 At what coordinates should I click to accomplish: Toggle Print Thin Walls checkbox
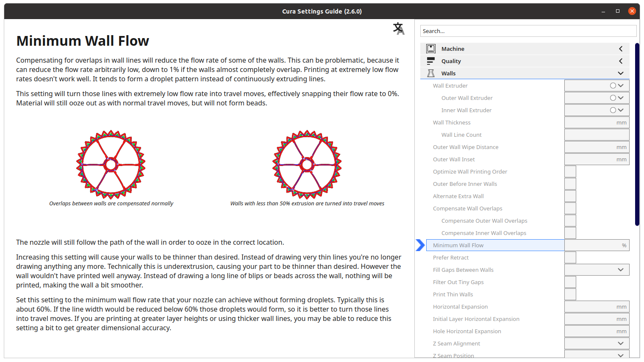click(x=570, y=294)
